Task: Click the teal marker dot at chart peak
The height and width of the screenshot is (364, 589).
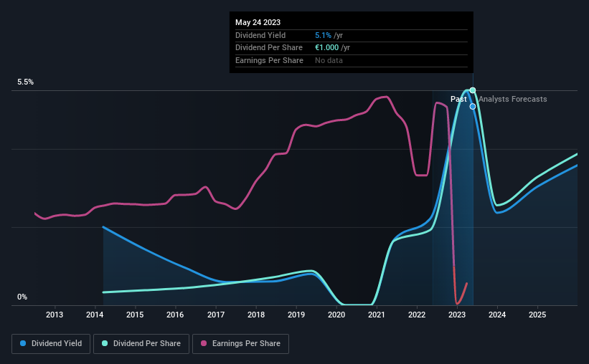Action: point(473,90)
